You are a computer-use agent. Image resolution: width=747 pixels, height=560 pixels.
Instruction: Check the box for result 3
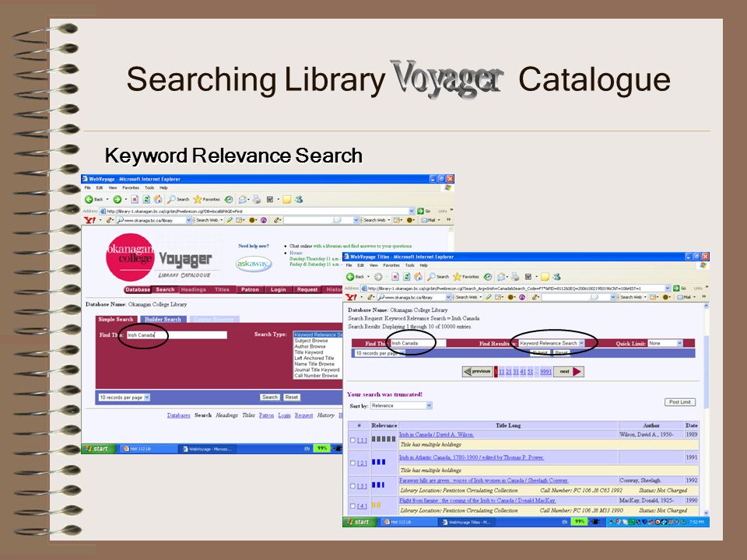pyautogui.click(x=353, y=485)
